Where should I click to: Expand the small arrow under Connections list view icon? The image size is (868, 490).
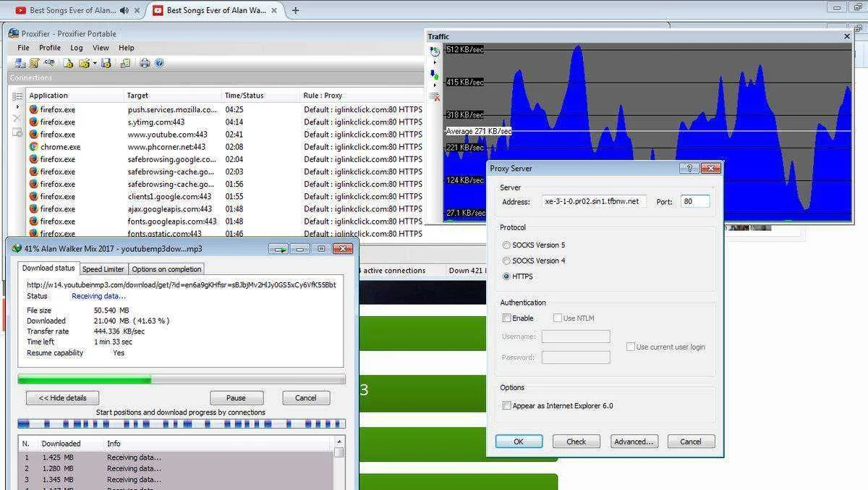[17, 107]
